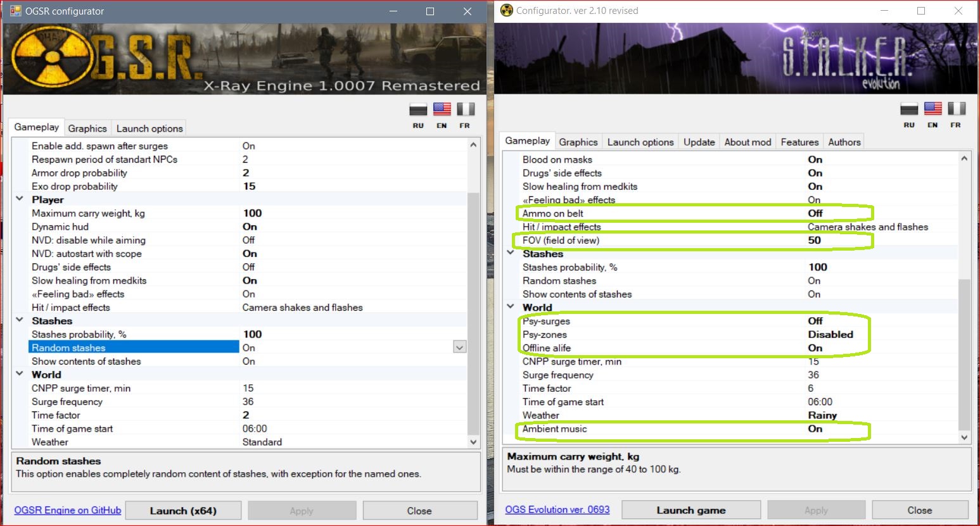Open the Authors tab
Screen dimensions: 980x526
(844, 142)
